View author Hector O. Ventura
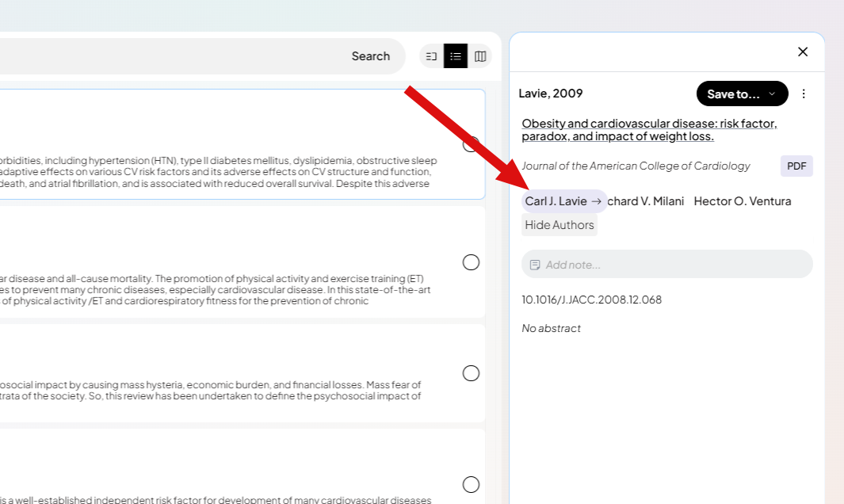The image size is (844, 504). click(742, 201)
